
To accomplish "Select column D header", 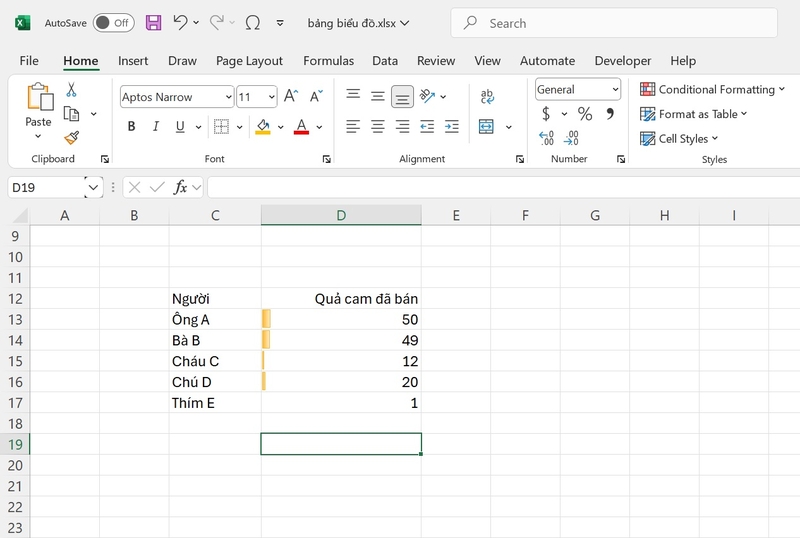I will coord(341,215).
